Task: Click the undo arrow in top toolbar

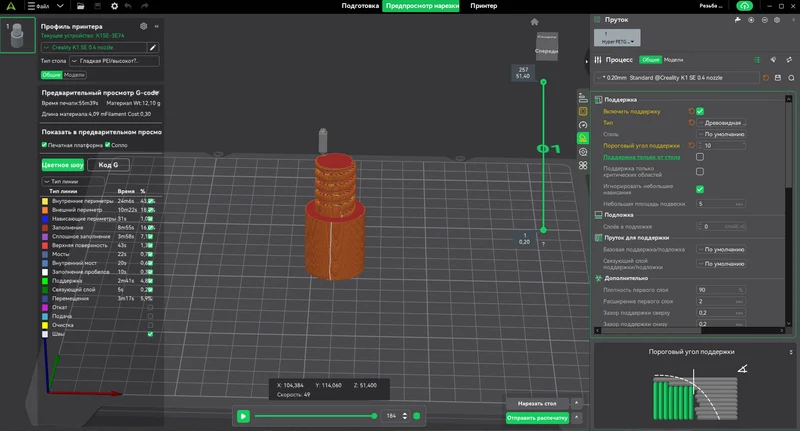Action: click(128, 6)
